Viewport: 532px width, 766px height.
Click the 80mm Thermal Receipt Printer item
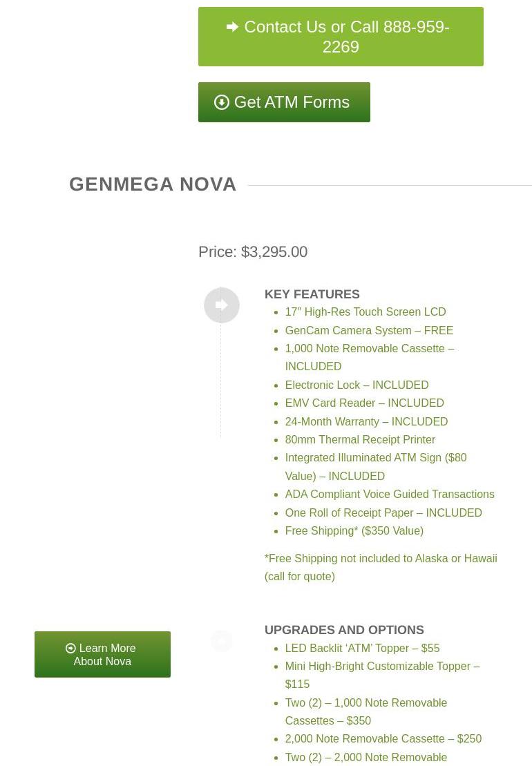(x=360, y=439)
